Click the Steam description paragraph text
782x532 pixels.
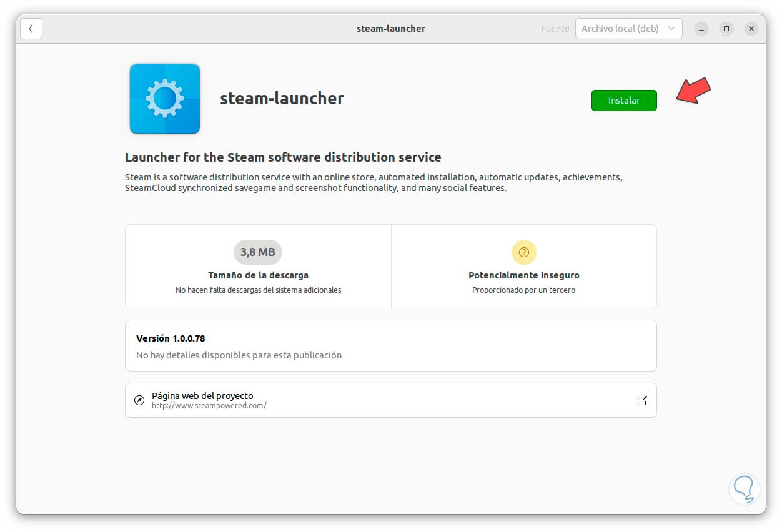coord(374,182)
